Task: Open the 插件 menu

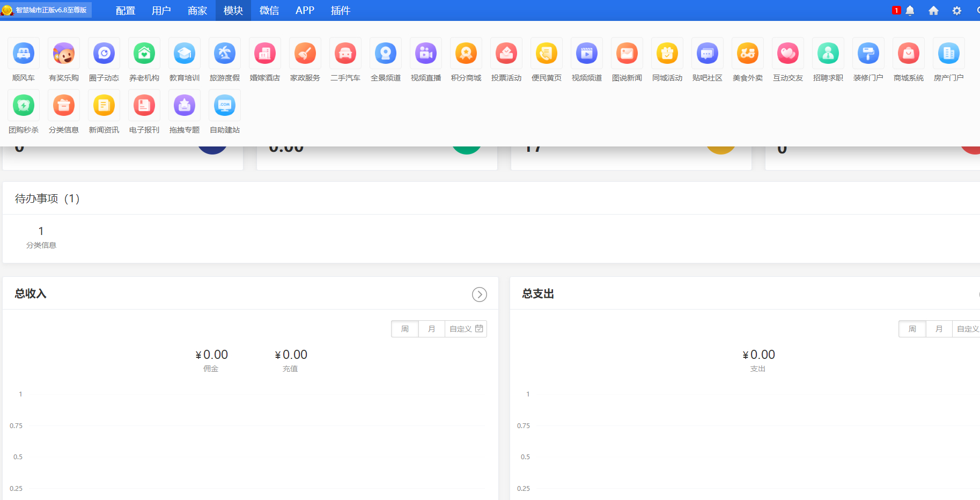Action: (341, 10)
